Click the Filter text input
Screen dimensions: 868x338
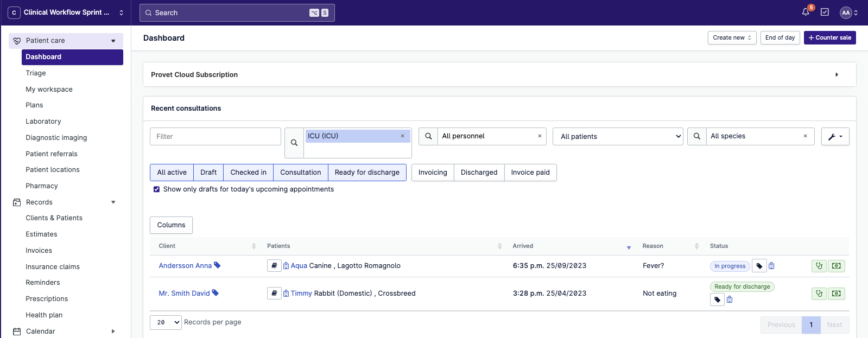(216, 137)
